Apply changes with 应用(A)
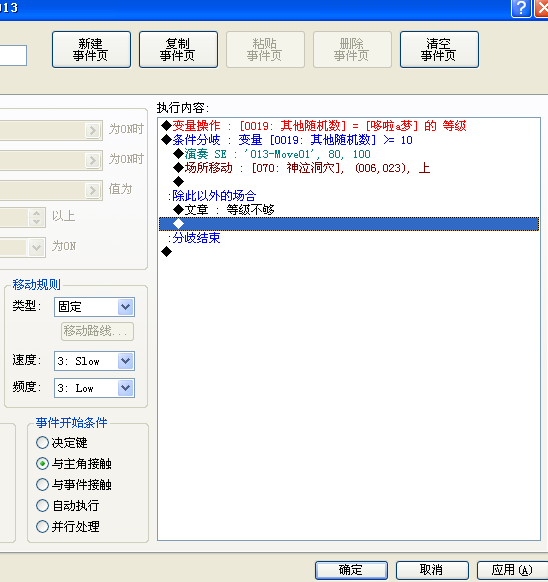The width and height of the screenshot is (548, 582). pyautogui.click(x=513, y=570)
